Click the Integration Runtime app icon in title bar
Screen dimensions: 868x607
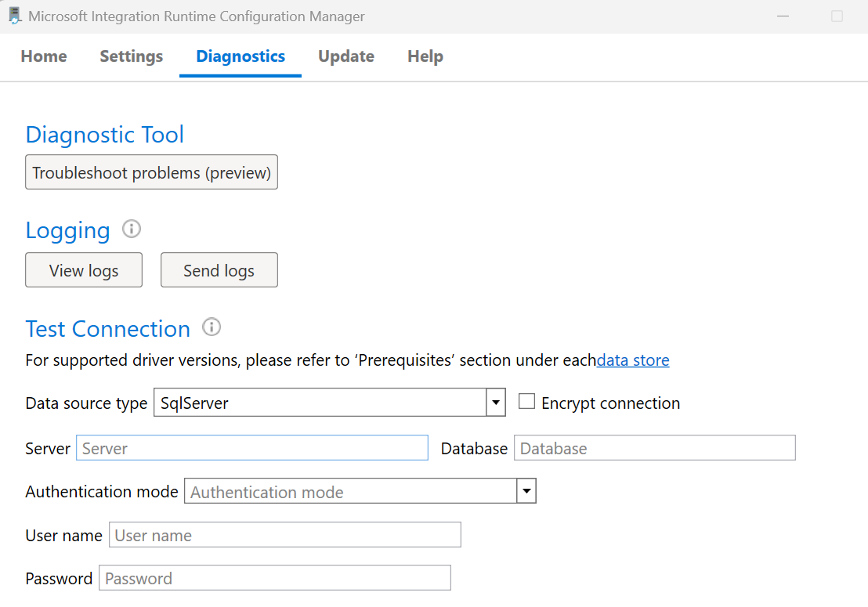coord(15,16)
